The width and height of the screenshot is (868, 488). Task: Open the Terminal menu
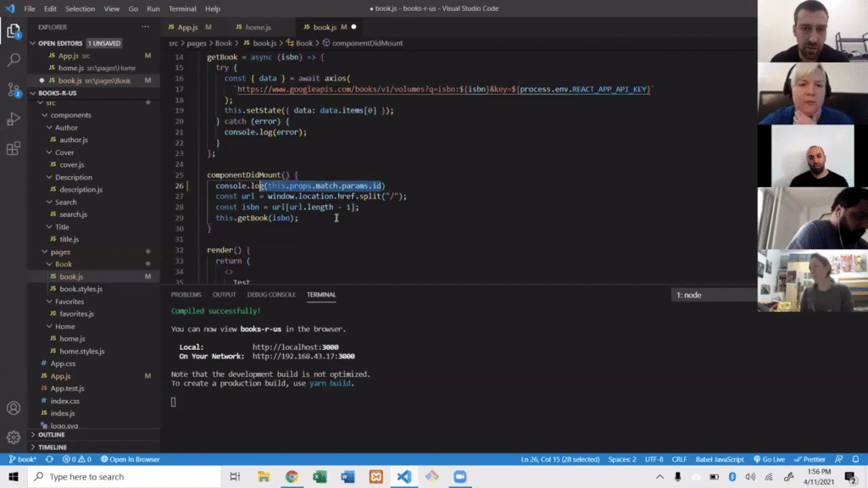(182, 8)
